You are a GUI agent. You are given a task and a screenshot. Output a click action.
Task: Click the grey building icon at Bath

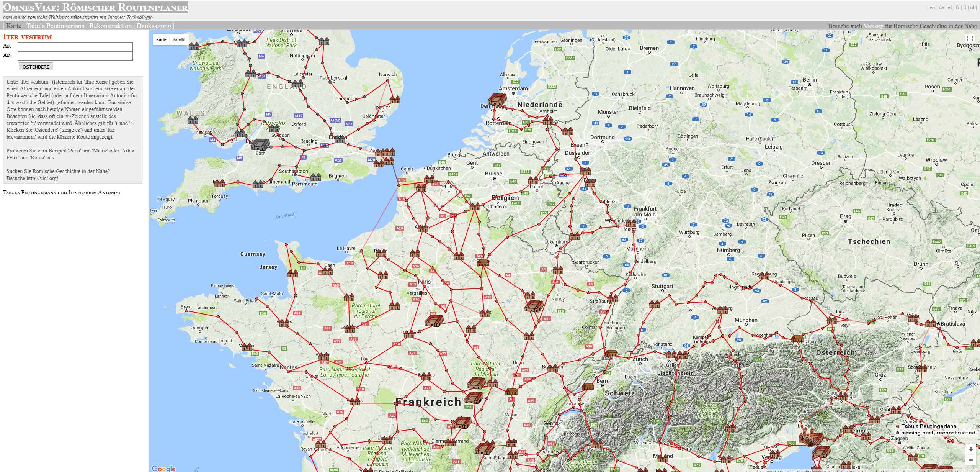tap(261, 144)
